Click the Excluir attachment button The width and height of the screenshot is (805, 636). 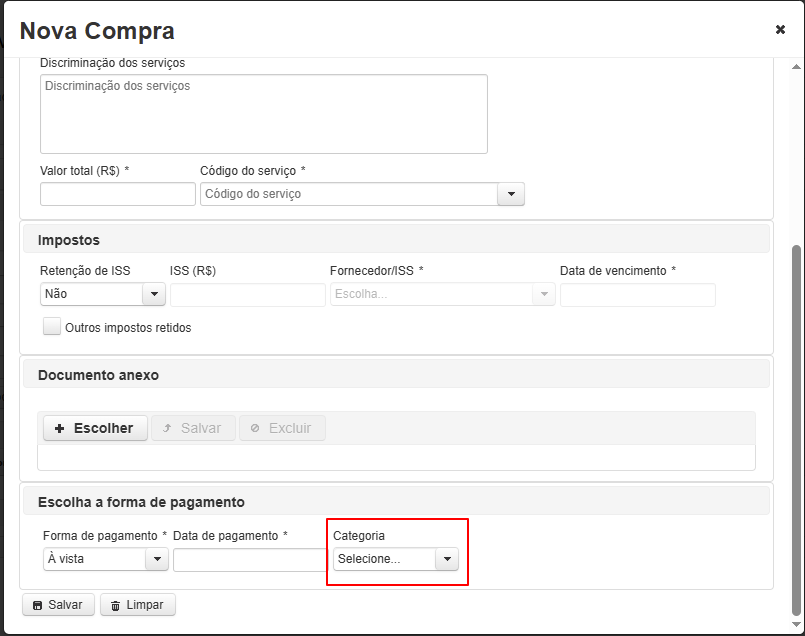tap(281, 428)
